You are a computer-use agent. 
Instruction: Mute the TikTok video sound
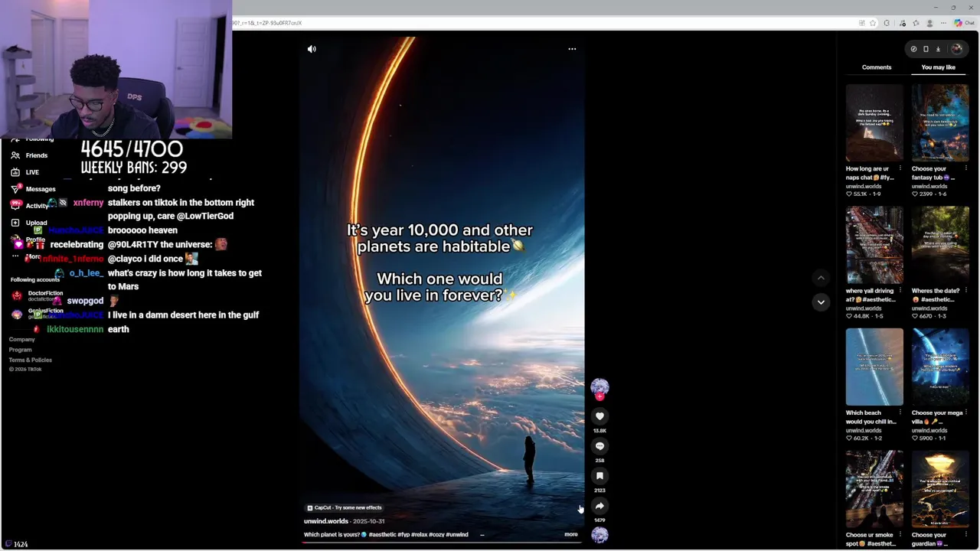312,49
